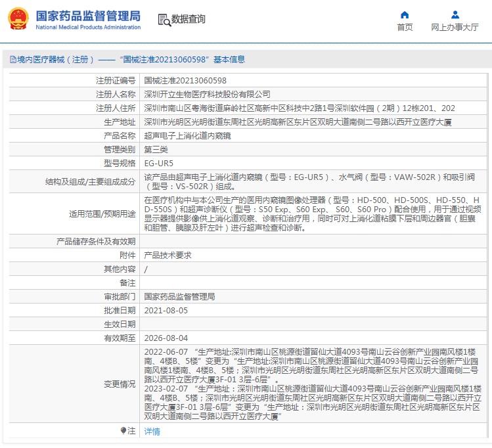Viewport: 492px width, 448px height.
Task: Go to 首页 via its text label
Action: (x=405, y=28)
